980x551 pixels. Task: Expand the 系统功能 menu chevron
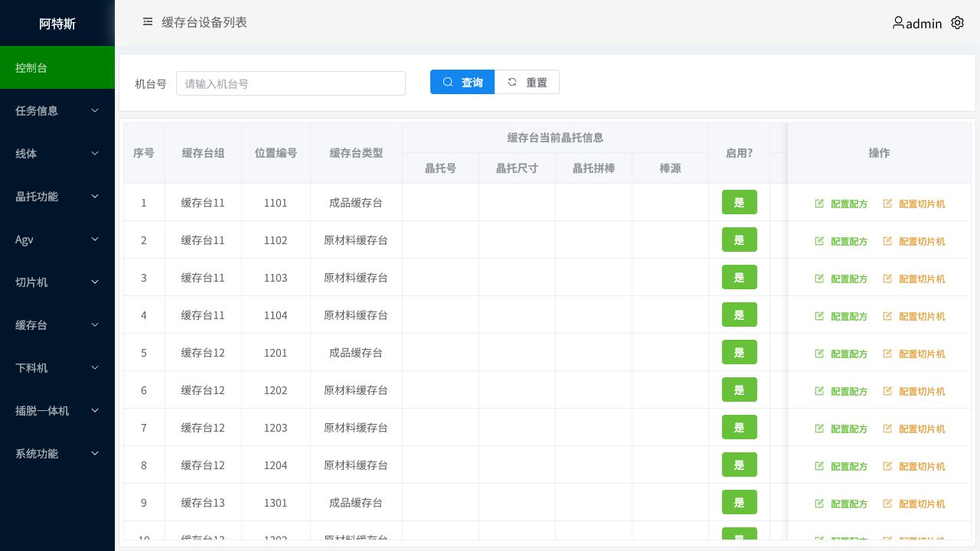point(95,453)
